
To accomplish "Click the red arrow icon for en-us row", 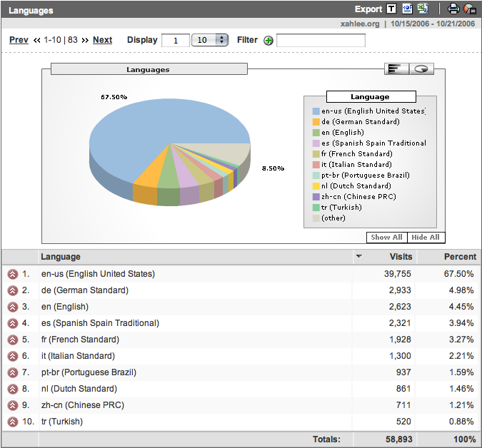I will coord(12,274).
